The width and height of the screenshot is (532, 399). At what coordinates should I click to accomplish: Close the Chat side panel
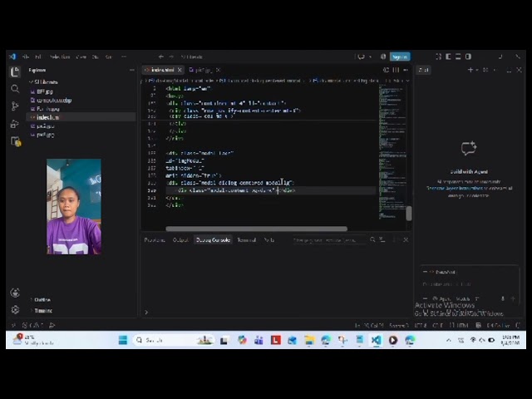pos(519,70)
